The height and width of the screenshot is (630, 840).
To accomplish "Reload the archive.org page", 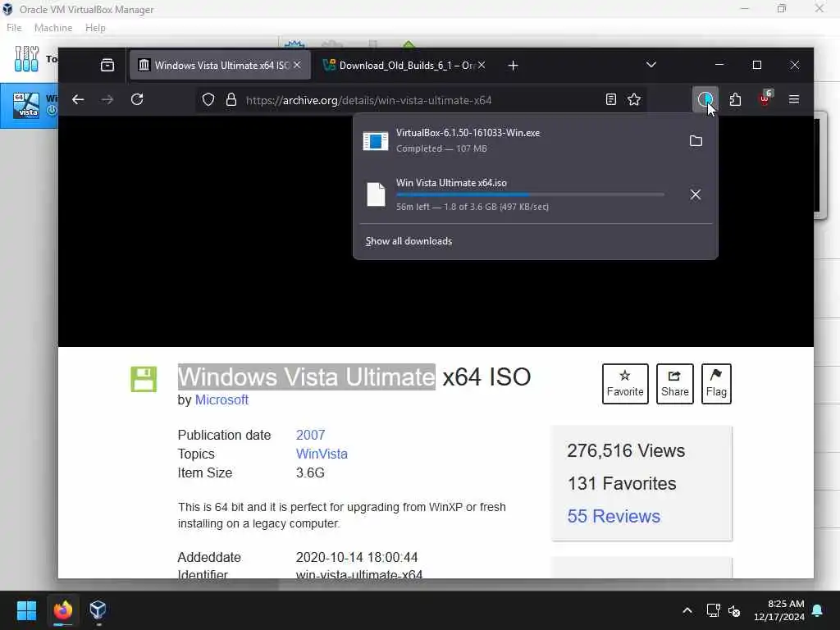I will [137, 99].
